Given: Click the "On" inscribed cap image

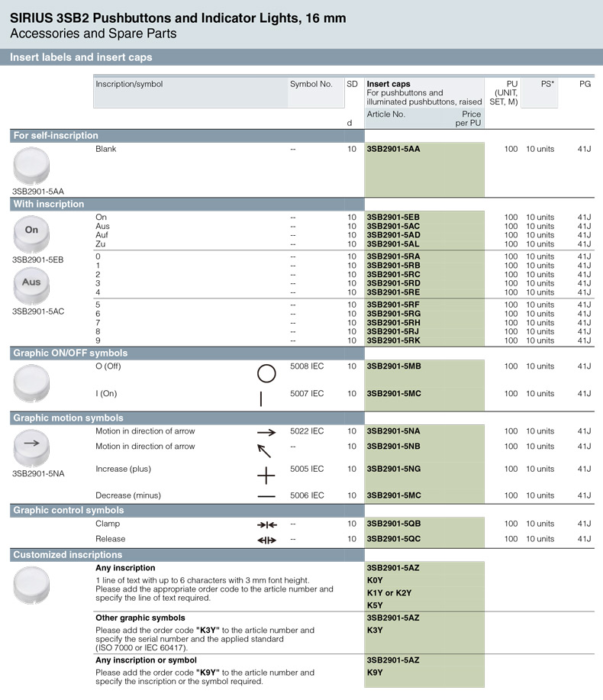Looking at the screenshot, I should [x=31, y=231].
